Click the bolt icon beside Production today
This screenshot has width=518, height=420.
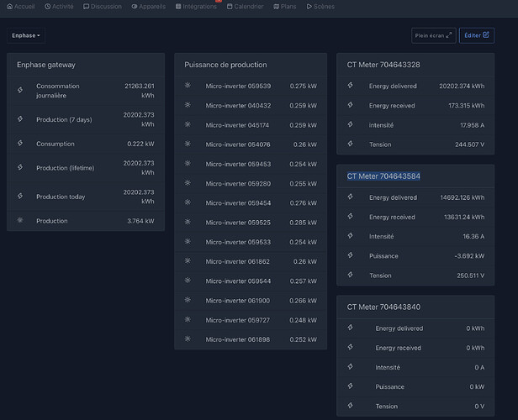coord(20,196)
